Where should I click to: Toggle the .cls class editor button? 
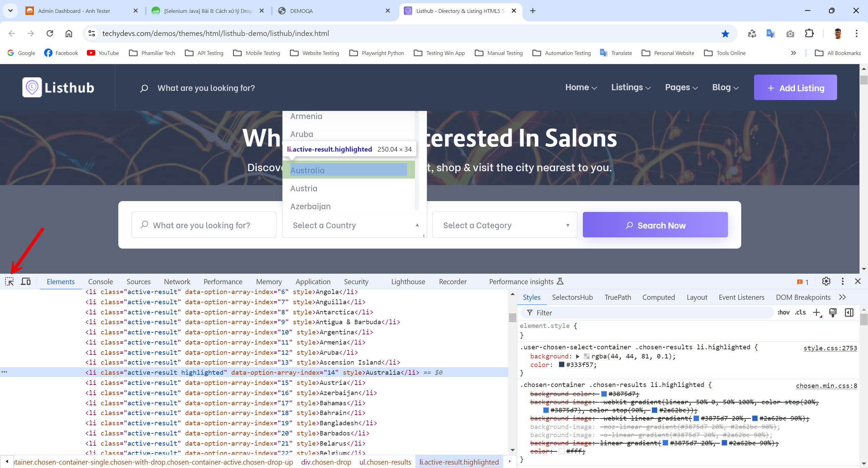pyautogui.click(x=800, y=312)
